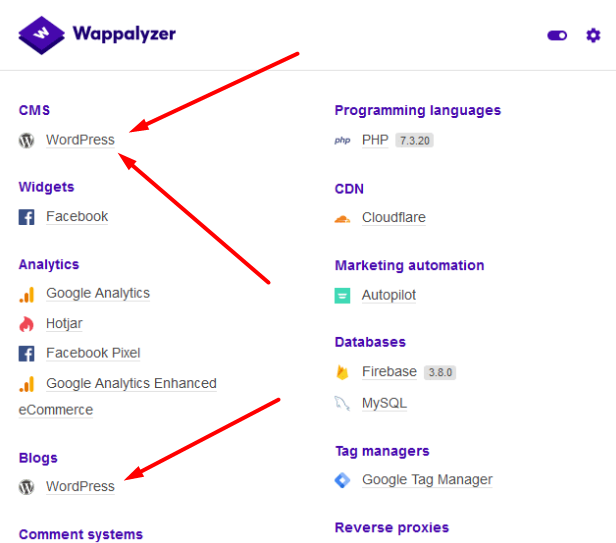Click the Facebook Pixel icon
Screen dimensions: 616x543
click(x=26, y=354)
